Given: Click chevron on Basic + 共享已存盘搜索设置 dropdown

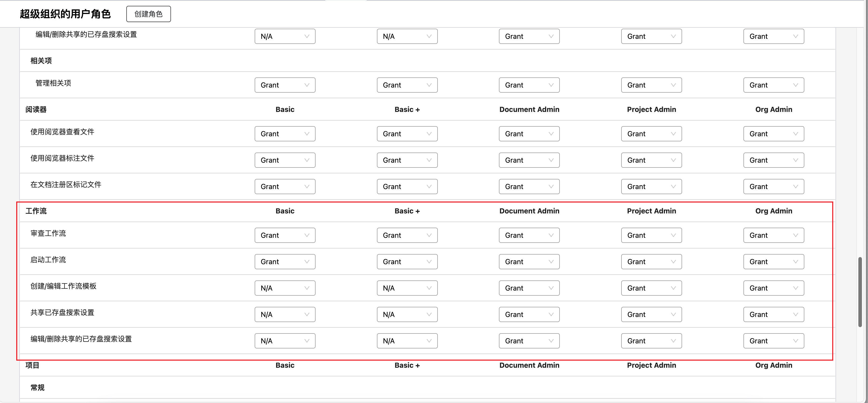Looking at the screenshot, I should pos(429,314).
